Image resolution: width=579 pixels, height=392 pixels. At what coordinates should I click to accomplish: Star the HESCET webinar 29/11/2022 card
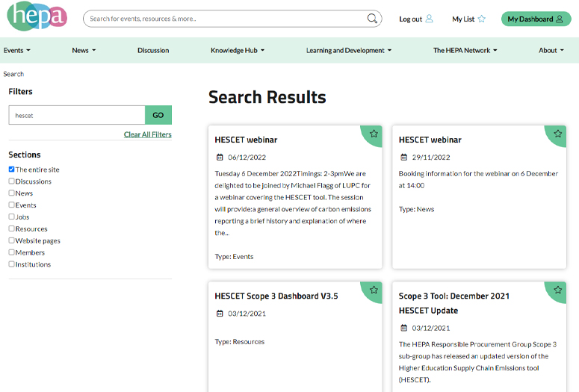tap(557, 134)
